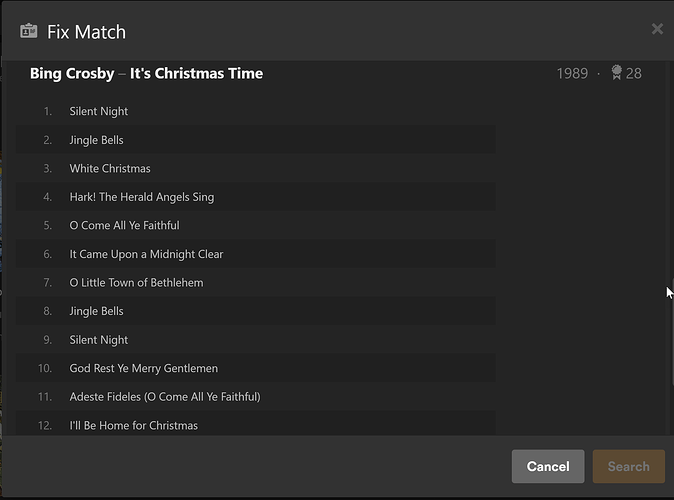Click the match score badge icon
The width and height of the screenshot is (674, 500).
click(616, 73)
